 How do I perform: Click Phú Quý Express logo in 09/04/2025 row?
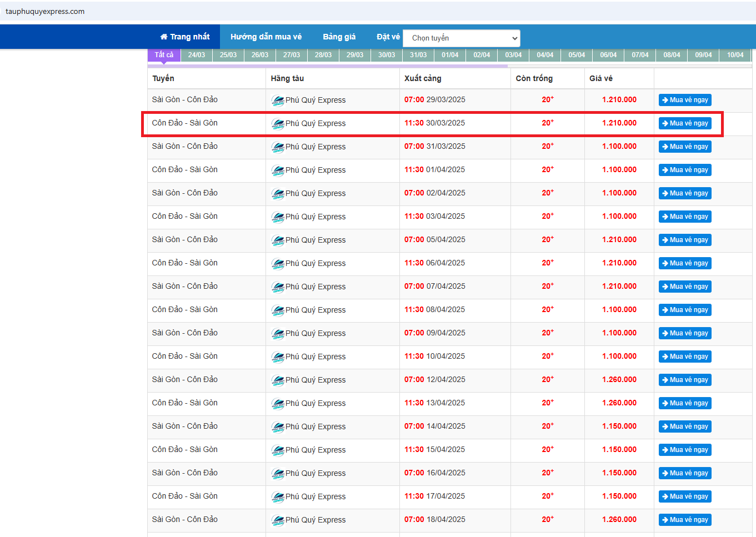[278, 334]
